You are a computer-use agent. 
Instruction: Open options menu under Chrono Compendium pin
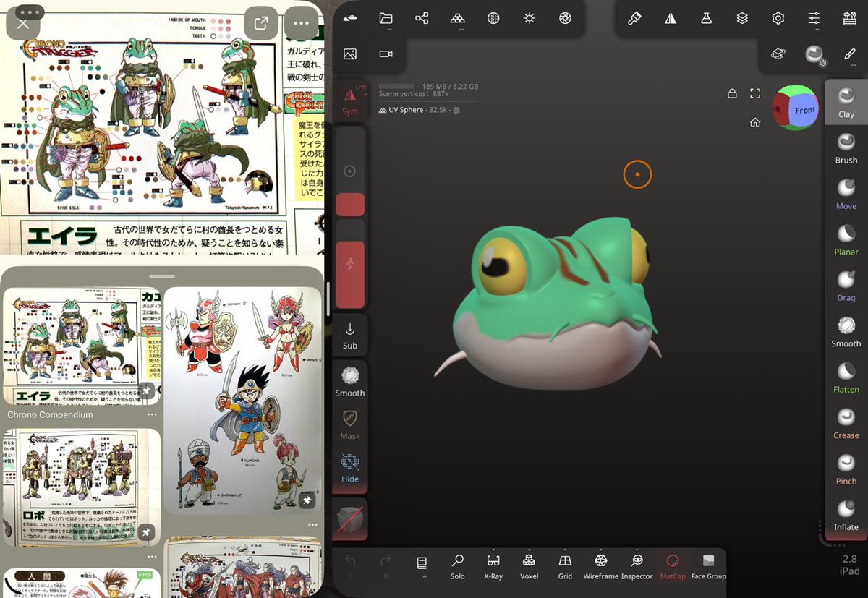pos(152,415)
